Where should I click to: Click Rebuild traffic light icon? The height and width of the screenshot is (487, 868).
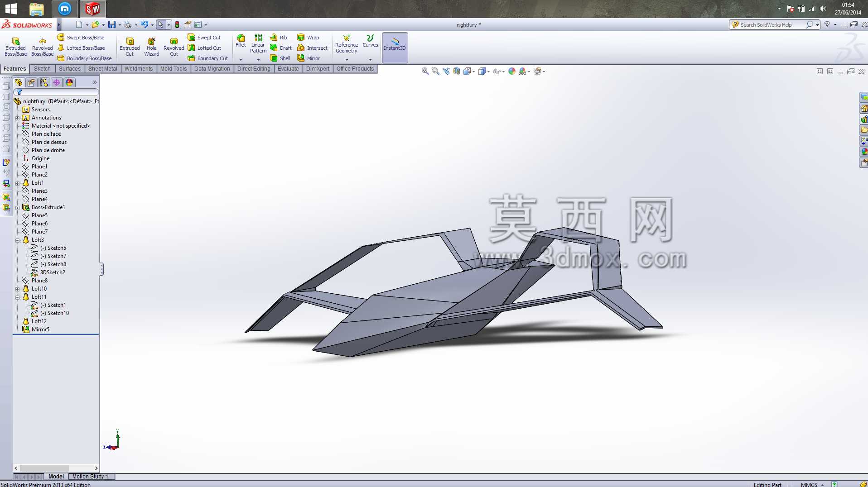[177, 24]
